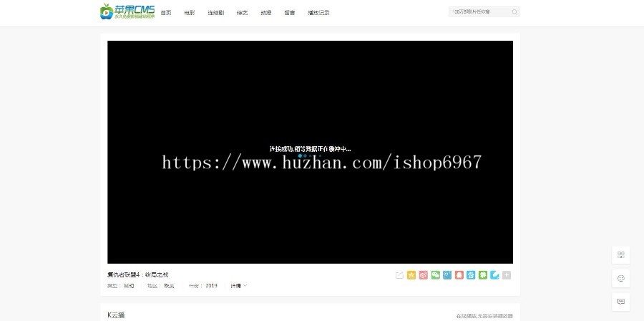644x321 pixels.
Task: Go to the 综艺 section
Action: coord(243,13)
